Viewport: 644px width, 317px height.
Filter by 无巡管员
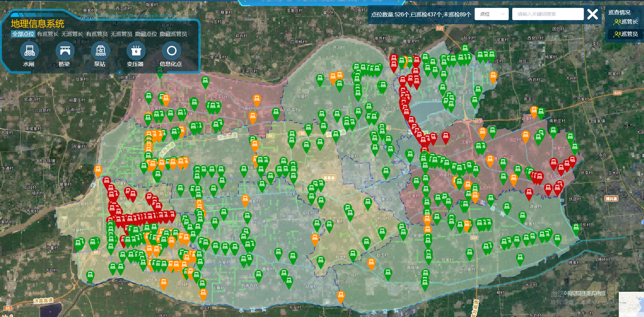121,34
